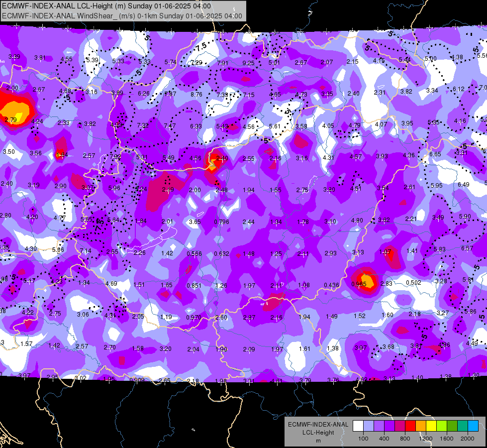
Task: Click the wind shear value 3.50
Action: coord(8,152)
